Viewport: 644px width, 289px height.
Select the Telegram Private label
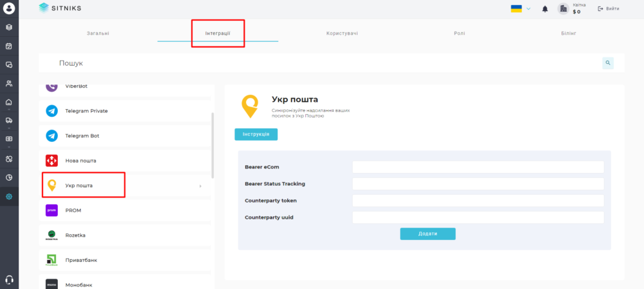click(x=86, y=111)
